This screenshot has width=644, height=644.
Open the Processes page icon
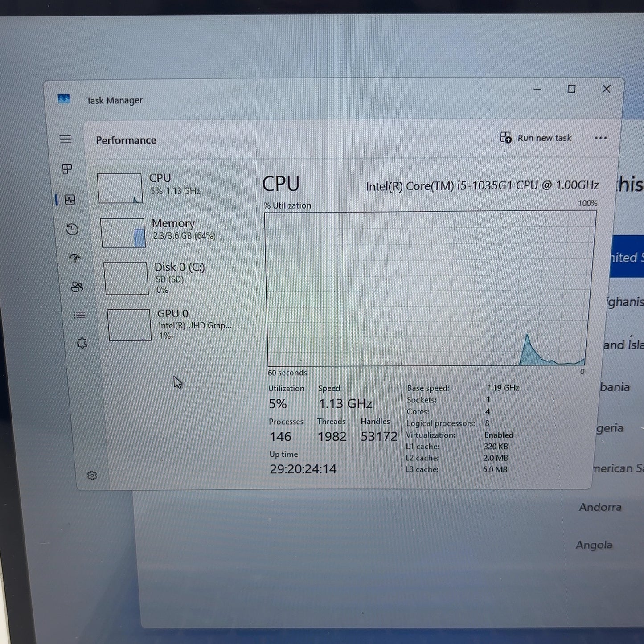coord(67,169)
